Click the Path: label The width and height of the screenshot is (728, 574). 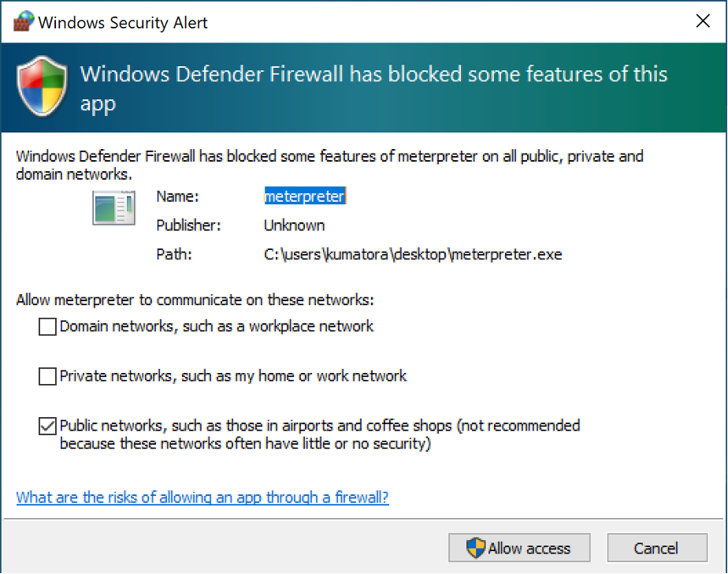coord(173,255)
